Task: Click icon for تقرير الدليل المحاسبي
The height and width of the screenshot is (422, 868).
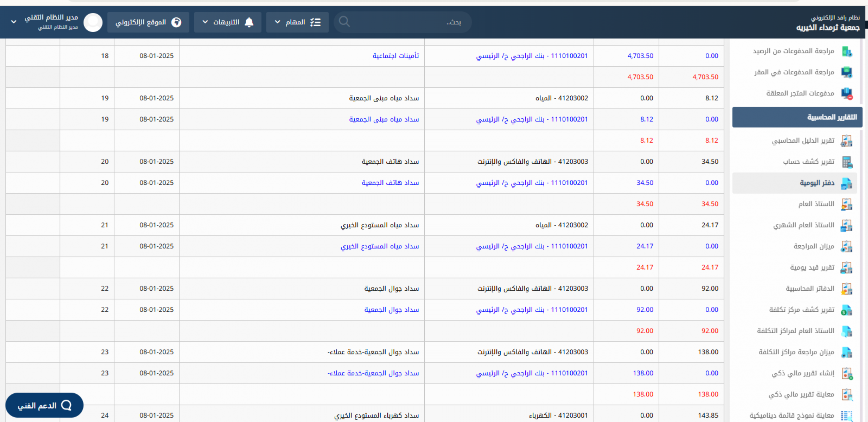Action: 847,141
